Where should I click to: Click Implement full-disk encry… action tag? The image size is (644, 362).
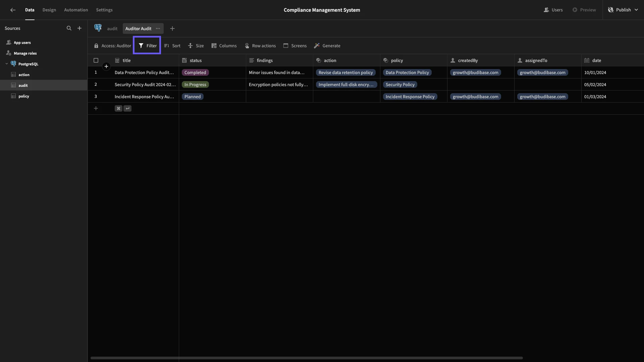(x=346, y=85)
